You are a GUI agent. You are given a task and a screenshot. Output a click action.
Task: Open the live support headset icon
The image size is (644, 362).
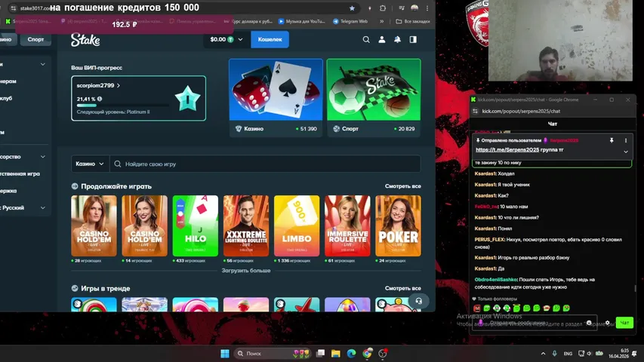(x=418, y=301)
